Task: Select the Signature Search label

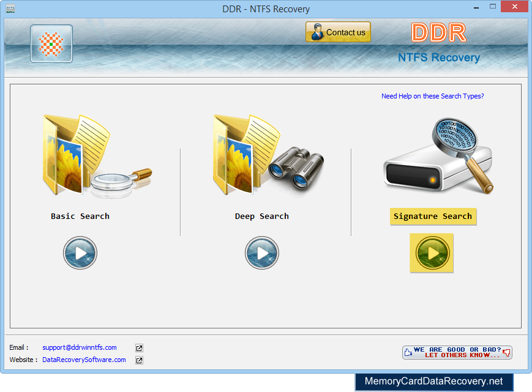Action: pyautogui.click(x=433, y=216)
